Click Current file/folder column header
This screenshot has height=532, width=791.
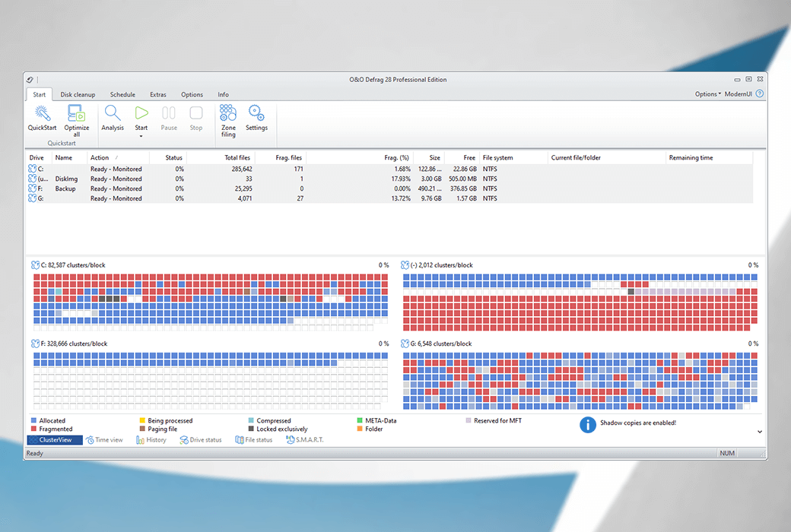click(x=606, y=158)
